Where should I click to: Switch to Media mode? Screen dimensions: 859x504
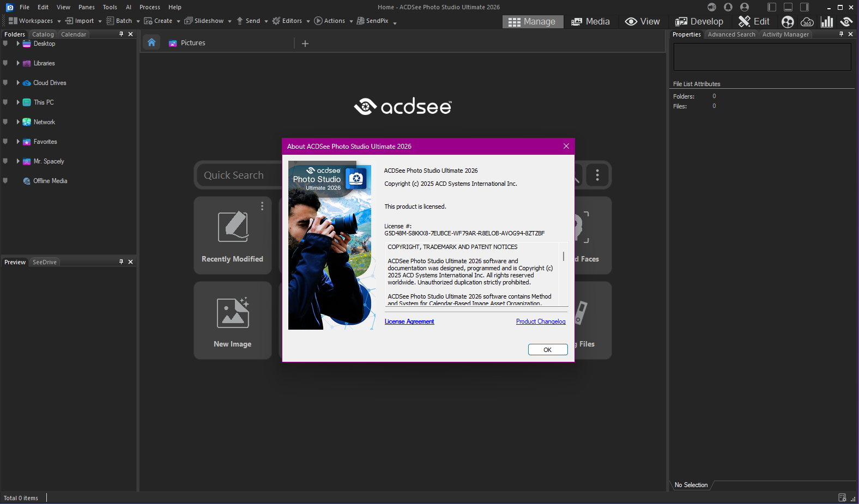590,22
